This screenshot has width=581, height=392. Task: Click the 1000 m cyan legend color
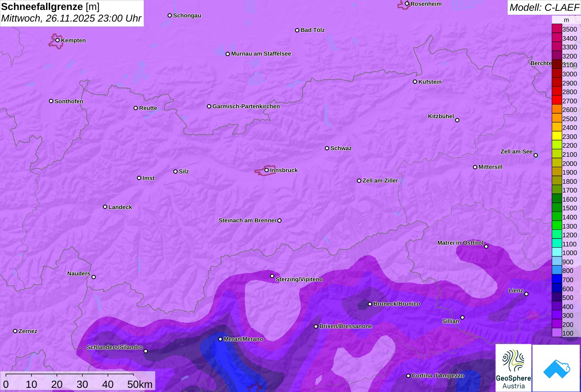[557, 252]
